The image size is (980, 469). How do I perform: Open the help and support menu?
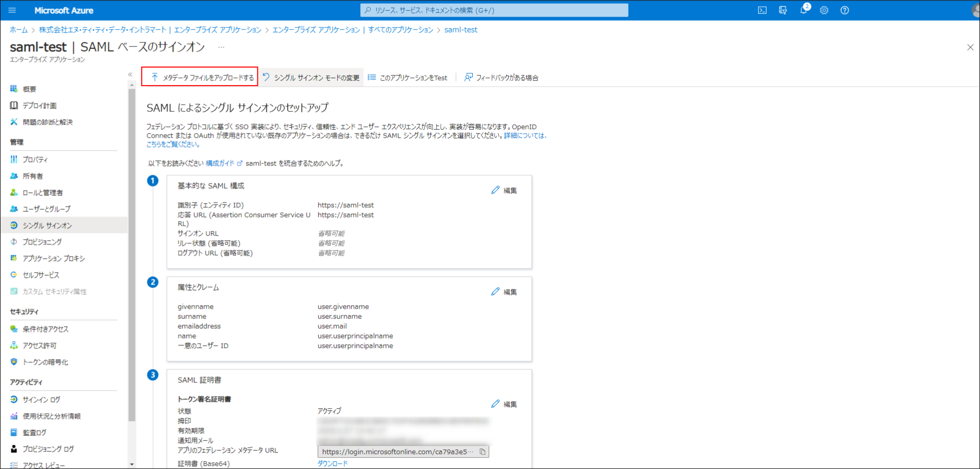[x=844, y=10]
